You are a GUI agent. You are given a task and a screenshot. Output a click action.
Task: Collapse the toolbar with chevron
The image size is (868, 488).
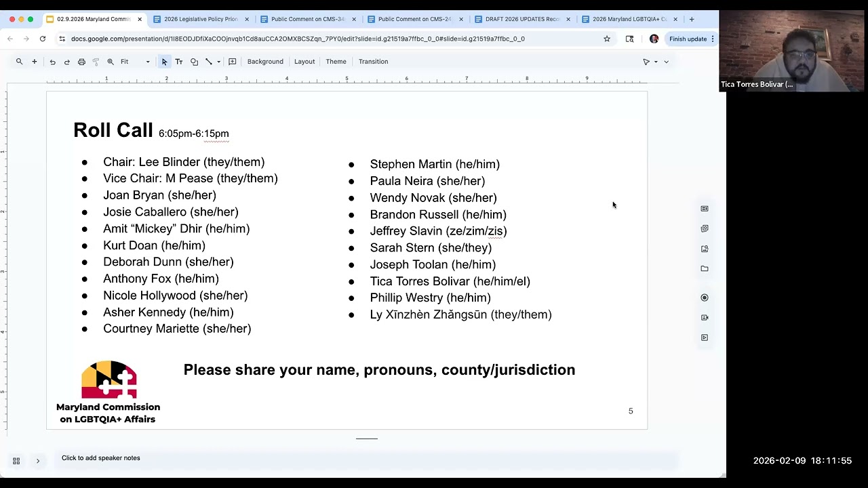click(x=666, y=62)
